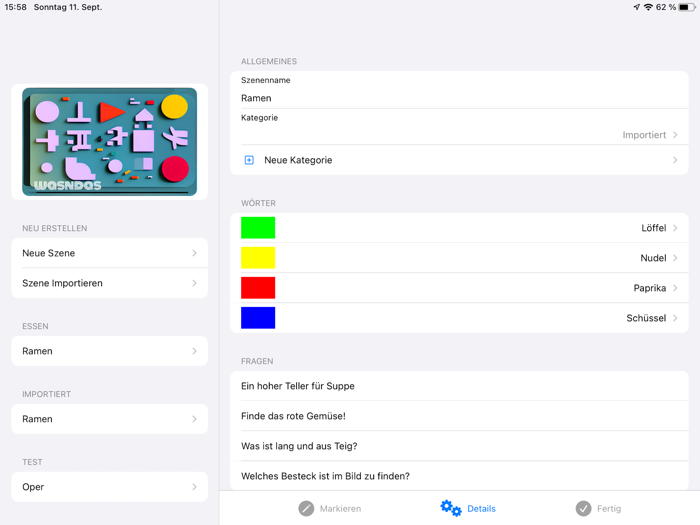
Task: Tap the Details gears icon
Action: (x=450, y=508)
